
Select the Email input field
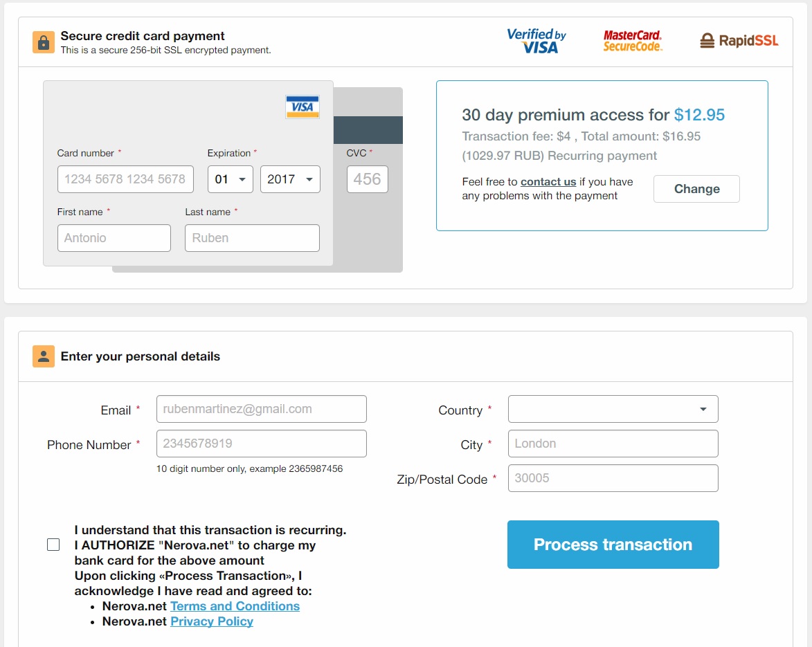tap(261, 409)
